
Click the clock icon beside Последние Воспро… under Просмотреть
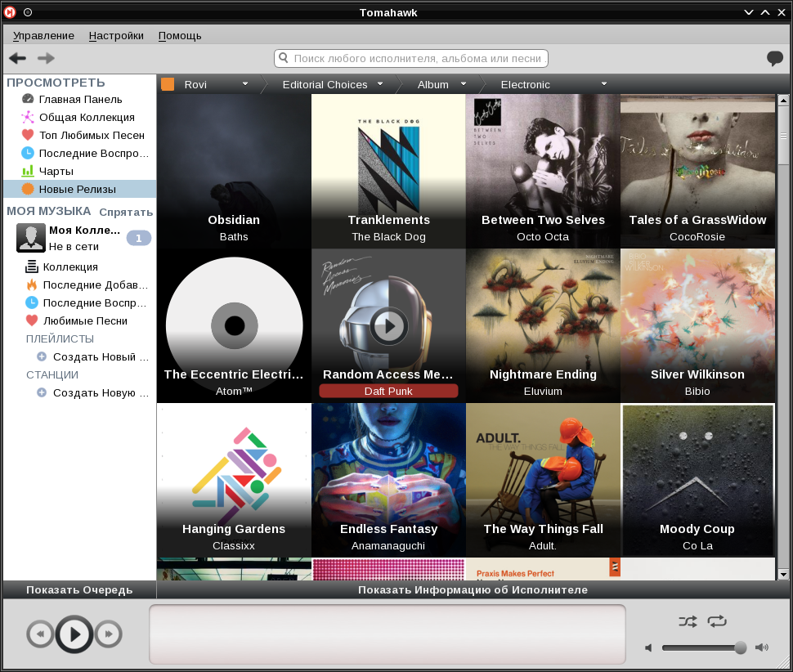tap(28, 153)
